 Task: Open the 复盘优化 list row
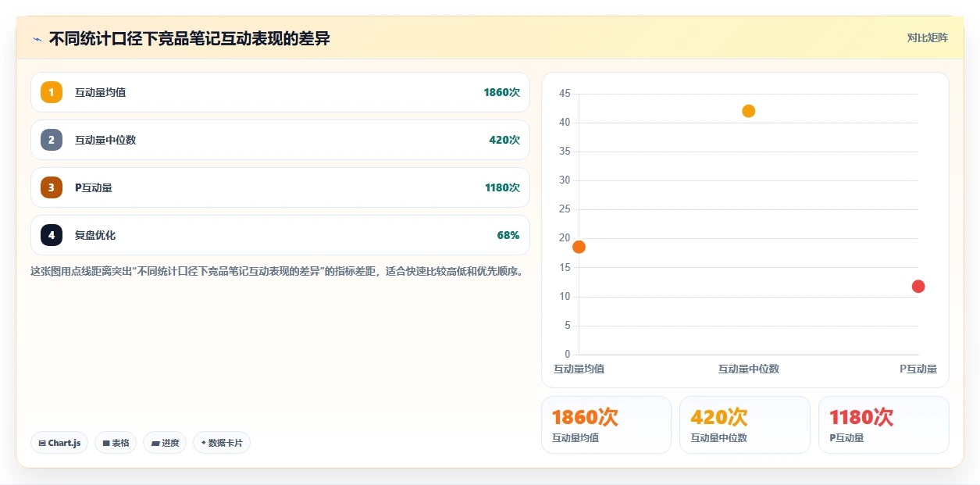(x=280, y=235)
